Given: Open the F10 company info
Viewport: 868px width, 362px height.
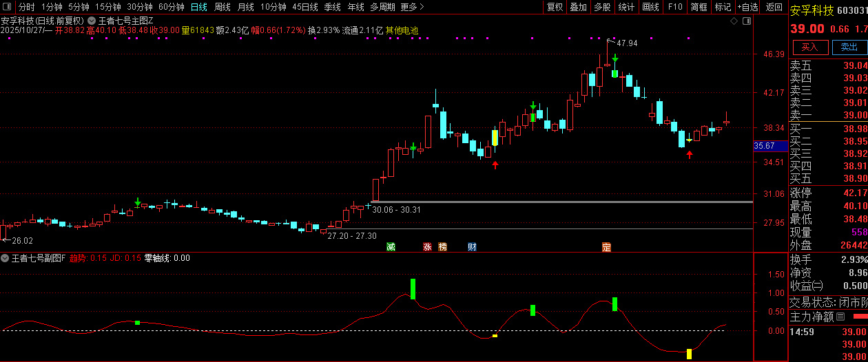Looking at the screenshot, I should click(x=675, y=7).
